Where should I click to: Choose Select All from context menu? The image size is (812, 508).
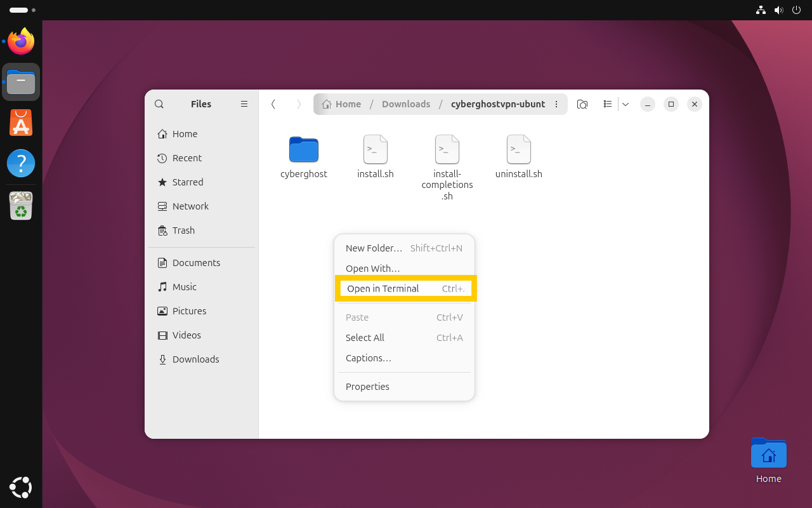(x=404, y=338)
